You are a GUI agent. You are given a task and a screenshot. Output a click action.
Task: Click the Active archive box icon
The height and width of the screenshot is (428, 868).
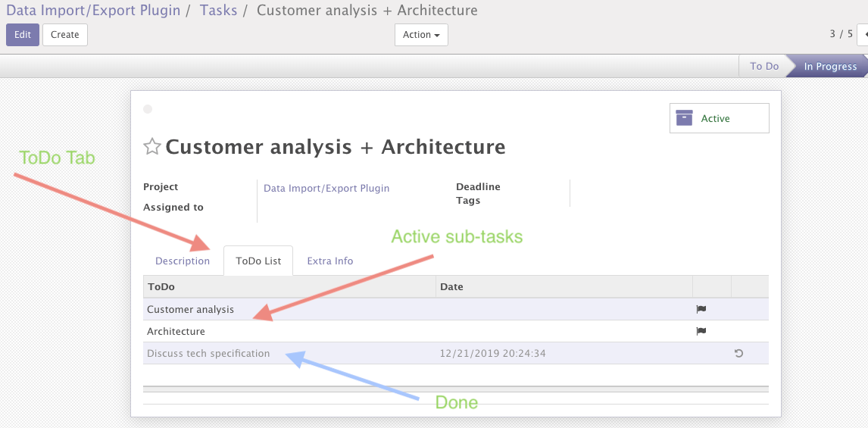[685, 118]
